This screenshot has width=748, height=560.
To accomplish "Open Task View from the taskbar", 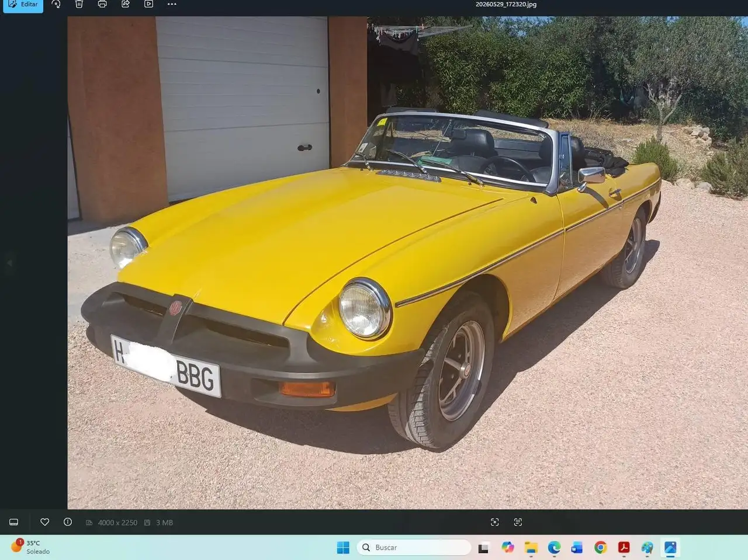I will [483, 548].
